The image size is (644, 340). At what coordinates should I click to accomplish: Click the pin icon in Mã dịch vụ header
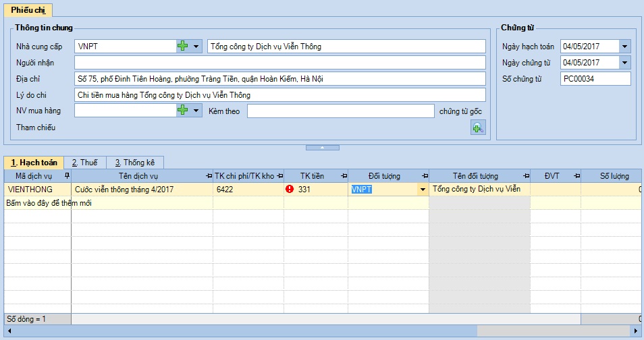[66, 176]
